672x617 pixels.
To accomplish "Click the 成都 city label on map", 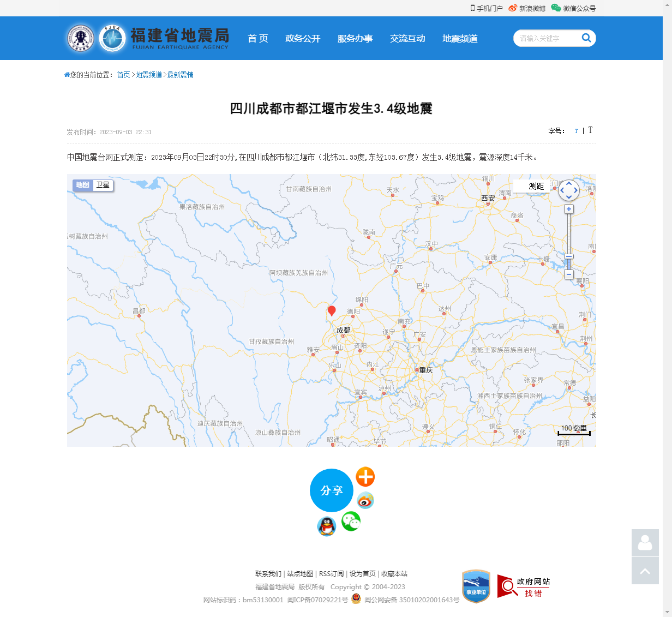I will (344, 330).
